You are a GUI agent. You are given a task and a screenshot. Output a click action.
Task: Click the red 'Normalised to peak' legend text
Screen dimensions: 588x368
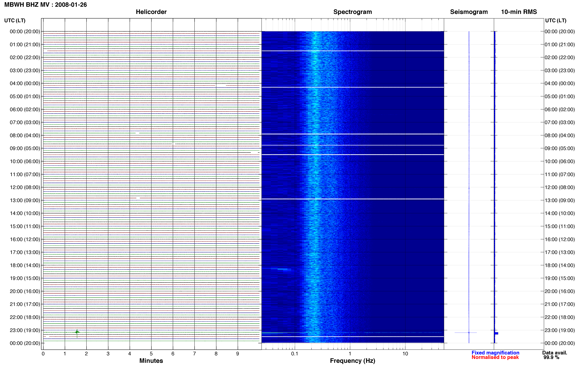(x=495, y=357)
